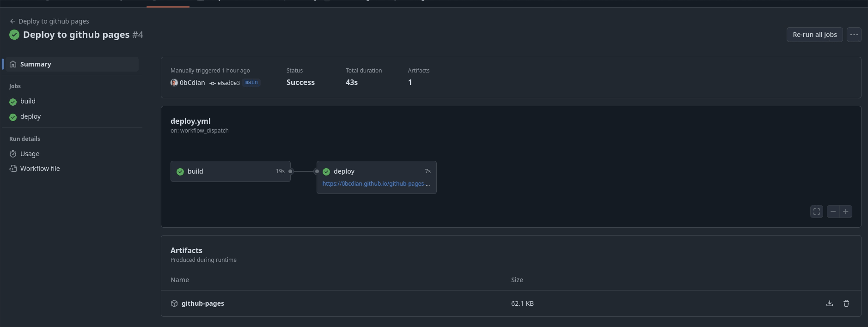Viewport: 868px width, 327px height.
Task: Click the home icon beside Summary
Action: (13, 64)
